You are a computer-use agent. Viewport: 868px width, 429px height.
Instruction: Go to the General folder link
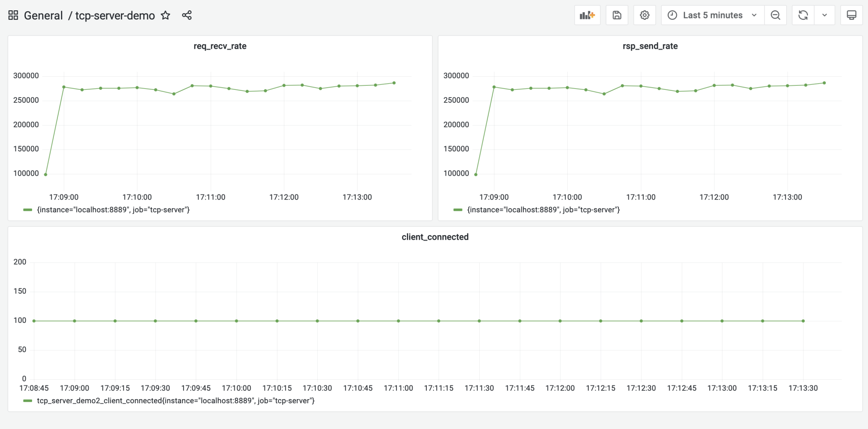pyautogui.click(x=43, y=15)
